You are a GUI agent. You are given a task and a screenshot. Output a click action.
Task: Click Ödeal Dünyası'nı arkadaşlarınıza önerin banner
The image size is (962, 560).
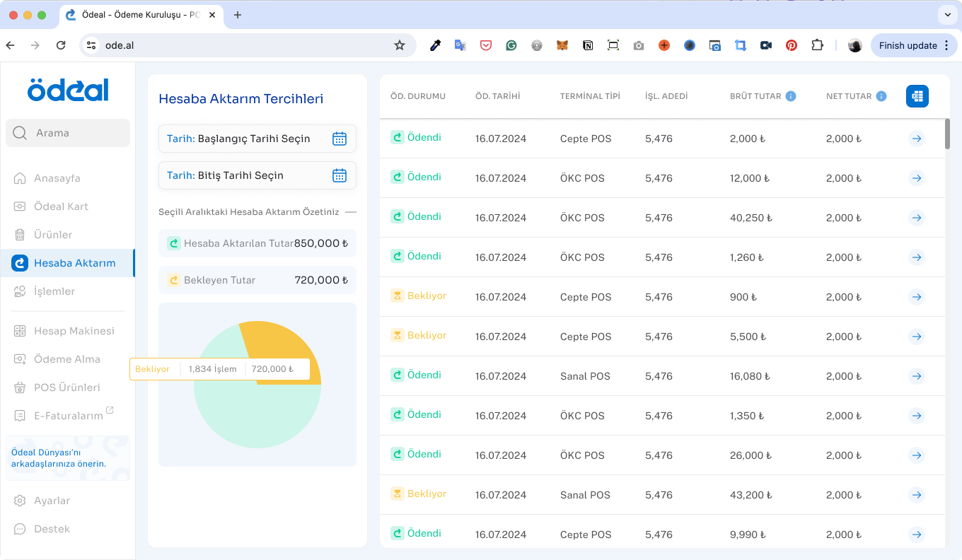(68, 458)
